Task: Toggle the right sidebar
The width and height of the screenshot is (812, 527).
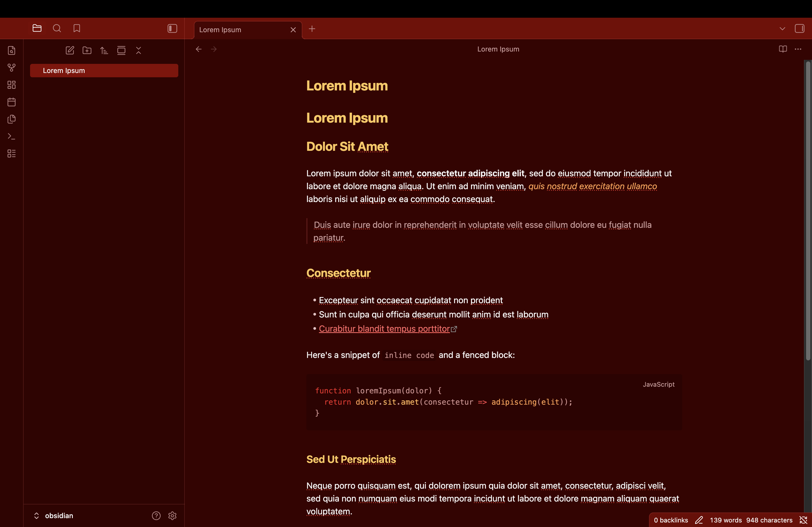Action: tap(799, 29)
